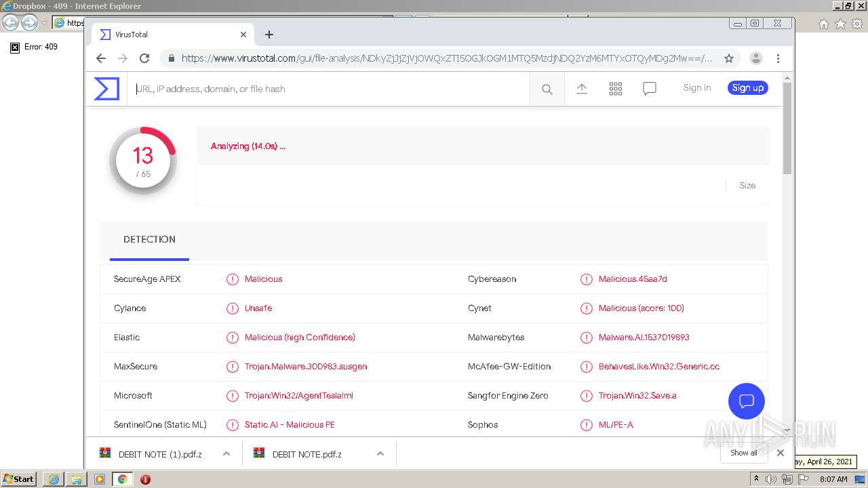The height and width of the screenshot is (488, 868).
Task: Click the Sign up button
Action: tap(748, 88)
